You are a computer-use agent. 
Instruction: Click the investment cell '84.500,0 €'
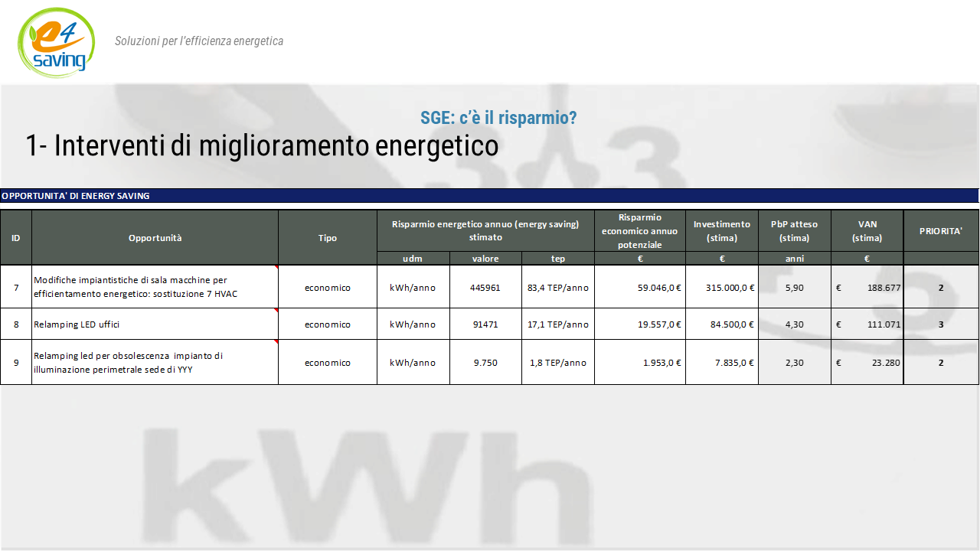point(722,324)
